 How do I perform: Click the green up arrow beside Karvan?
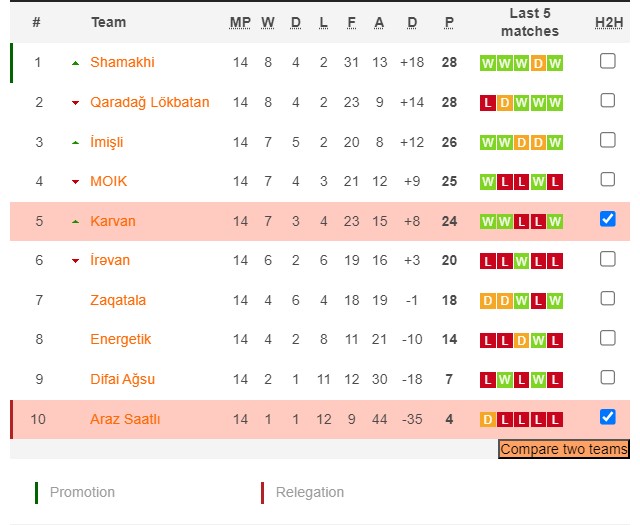pos(75,221)
